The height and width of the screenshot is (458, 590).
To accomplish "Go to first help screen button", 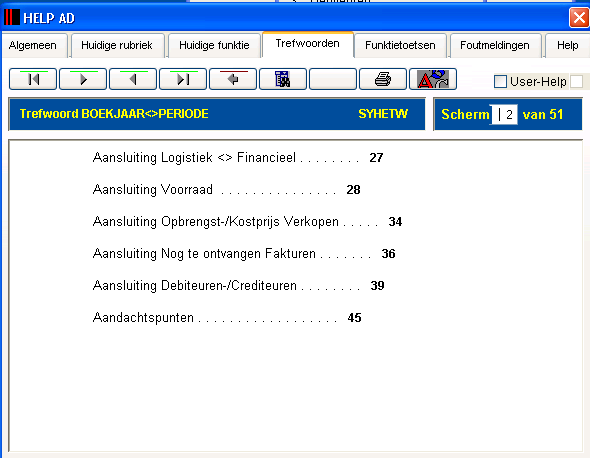I will (x=33, y=79).
